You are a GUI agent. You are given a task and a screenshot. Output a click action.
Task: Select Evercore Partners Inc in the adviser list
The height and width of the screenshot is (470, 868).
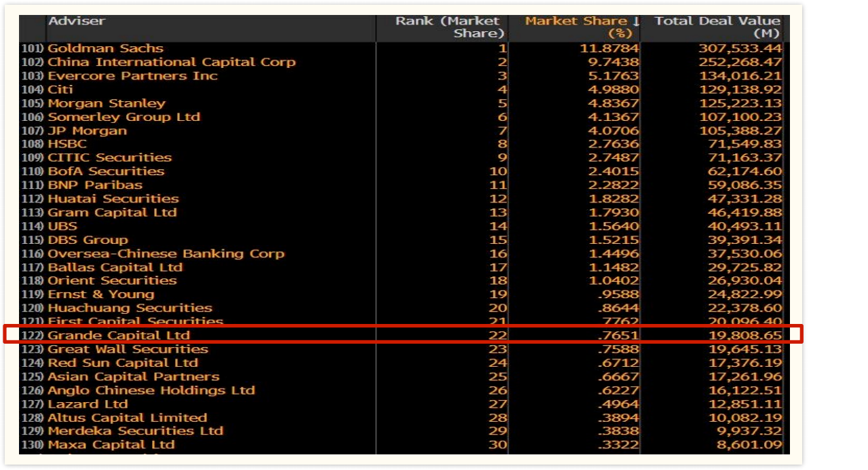132,75
